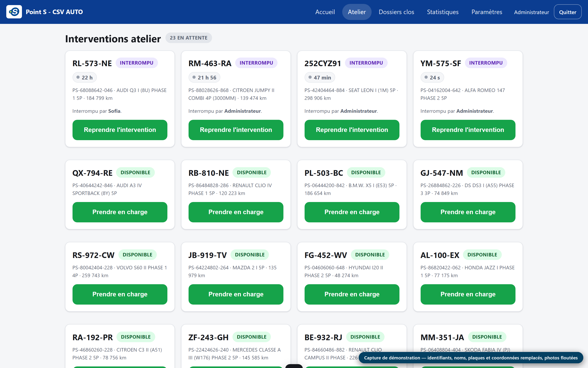This screenshot has width=588, height=368.
Task: Click the Point S logo icon
Action: click(x=14, y=12)
